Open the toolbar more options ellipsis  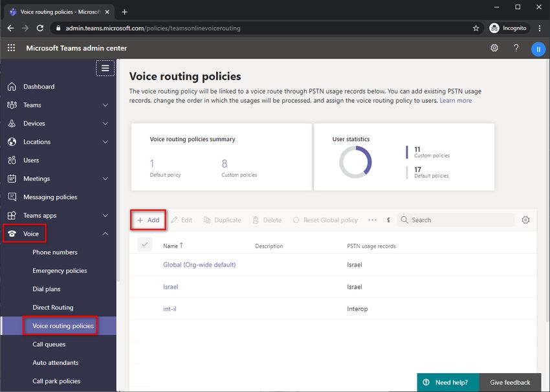(x=373, y=220)
